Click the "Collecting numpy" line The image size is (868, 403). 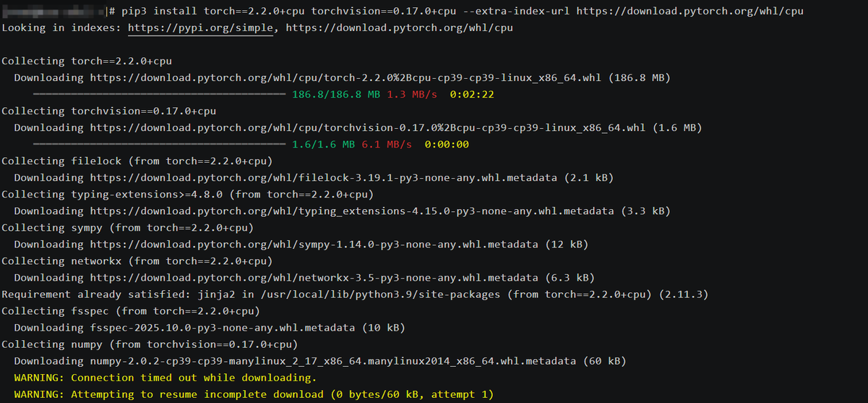(x=150, y=344)
